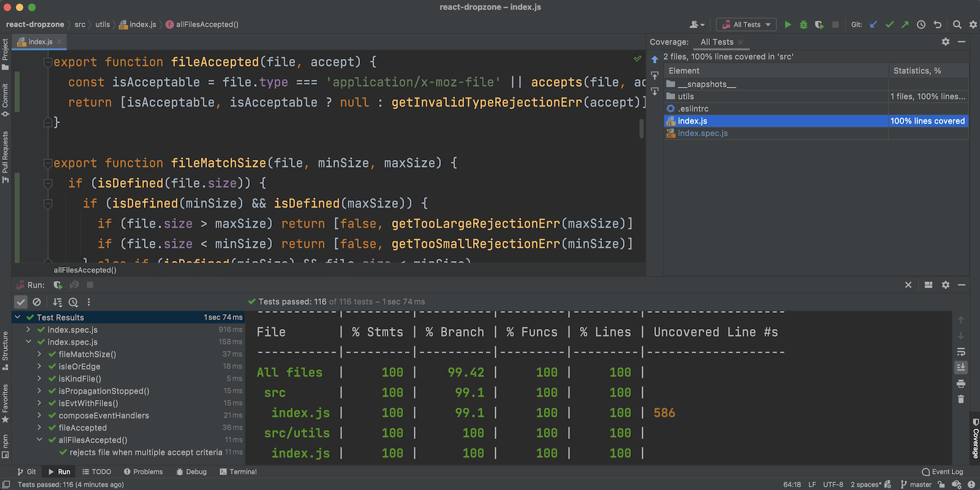
Task: Open the Debug tool window tab
Action: (191, 472)
